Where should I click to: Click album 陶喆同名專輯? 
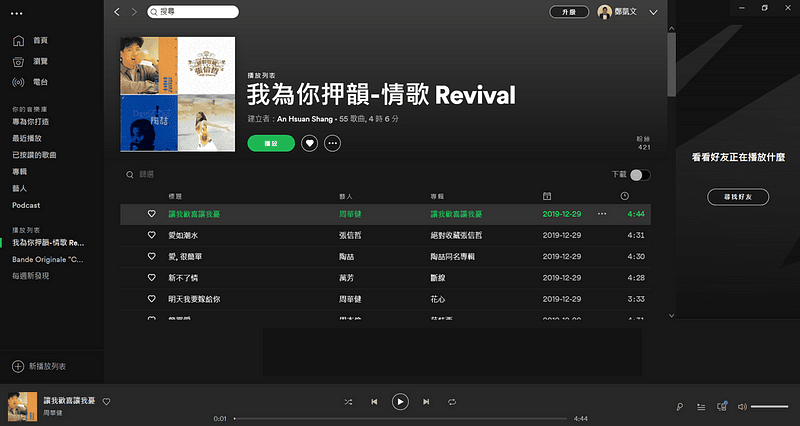pyautogui.click(x=453, y=257)
